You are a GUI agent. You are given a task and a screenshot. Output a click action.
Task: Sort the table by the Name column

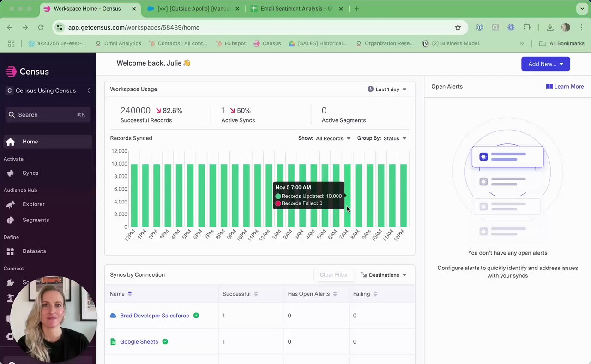coord(121,294)
